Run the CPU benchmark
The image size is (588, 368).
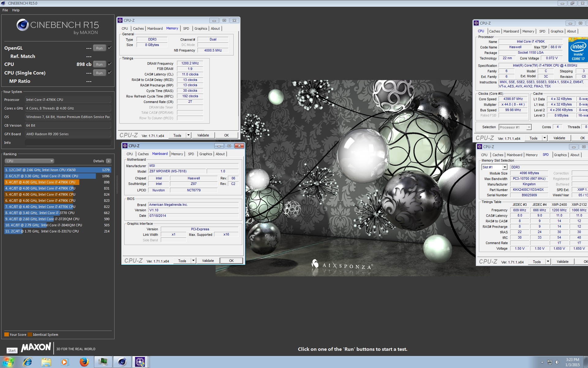99,64
